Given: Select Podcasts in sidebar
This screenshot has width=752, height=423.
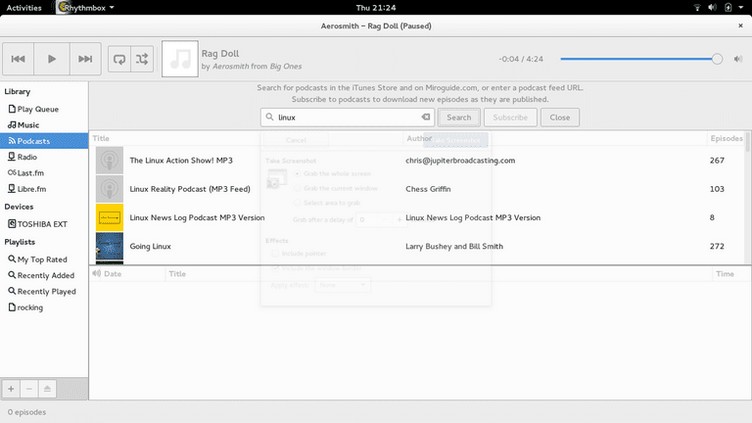Looking at the screenshot, I should (44, 141).
